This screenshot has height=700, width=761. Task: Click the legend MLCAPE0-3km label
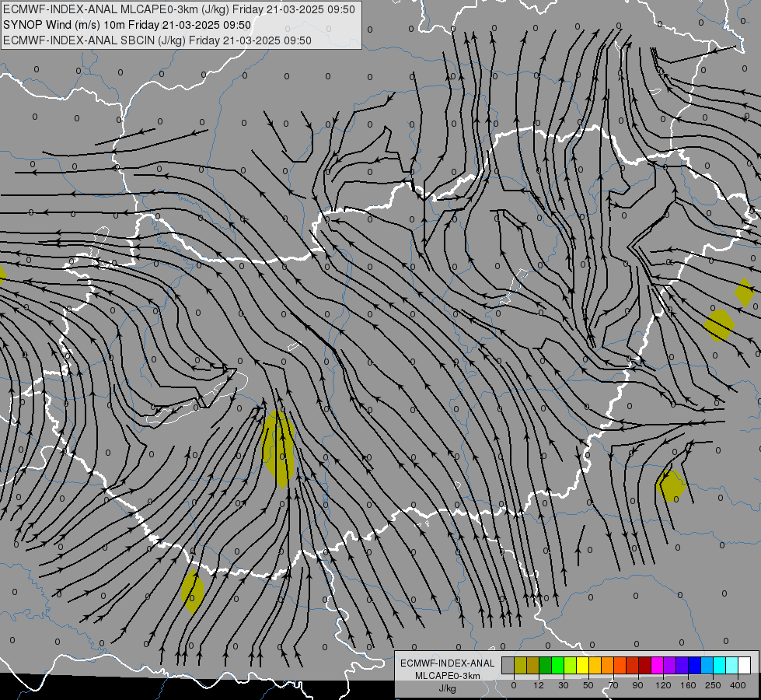click(447, 676)
